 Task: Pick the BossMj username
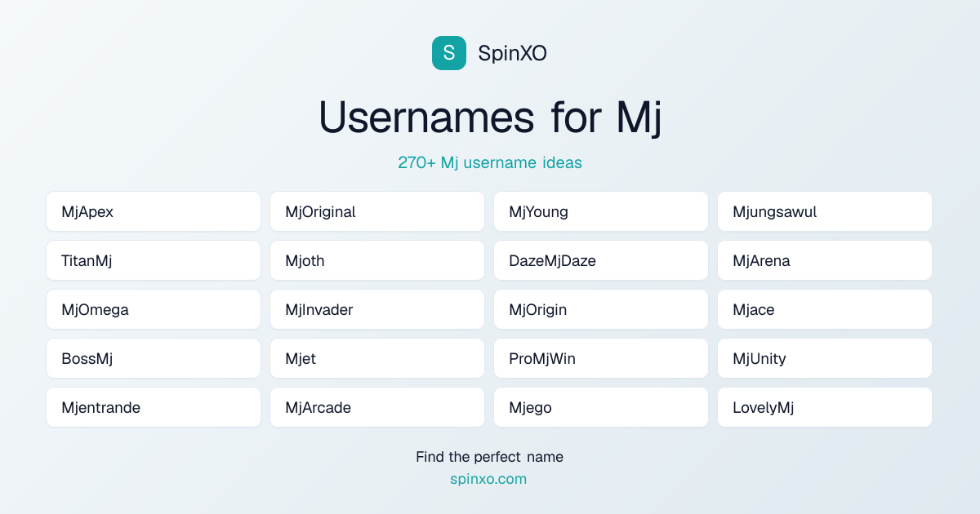click(154, 358)
